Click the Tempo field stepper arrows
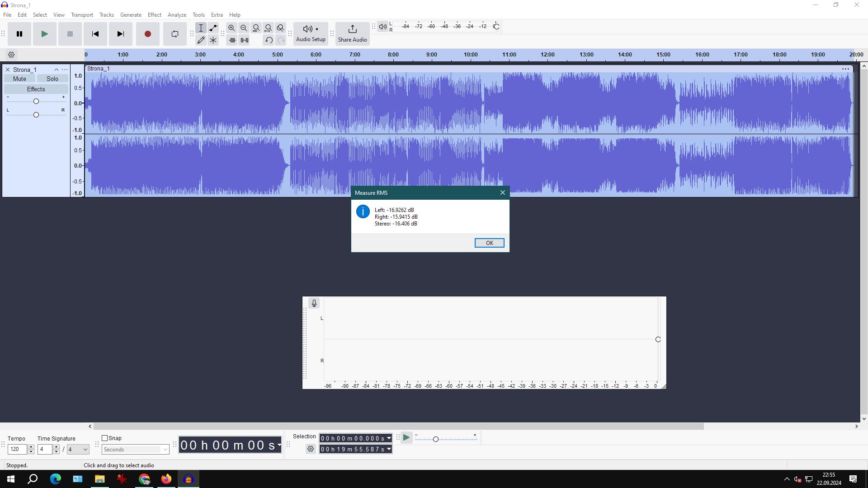 click(x=31, y=449)
